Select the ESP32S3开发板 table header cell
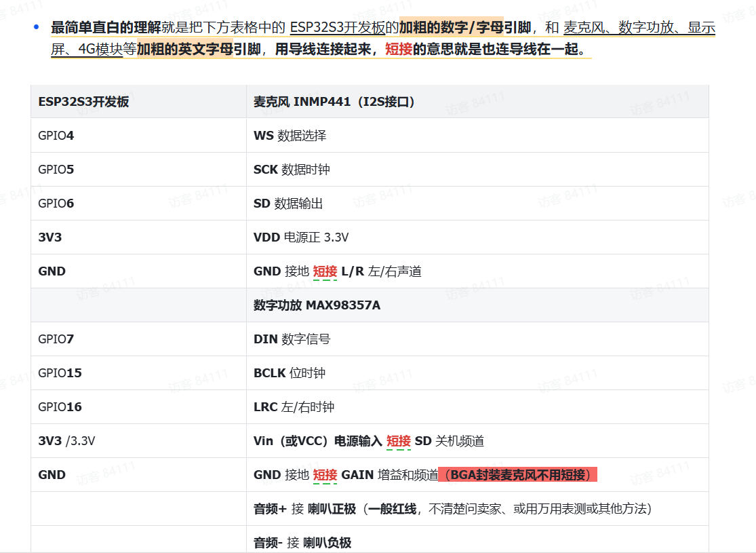This screenshot has height=553, width=756. [138, 102]
